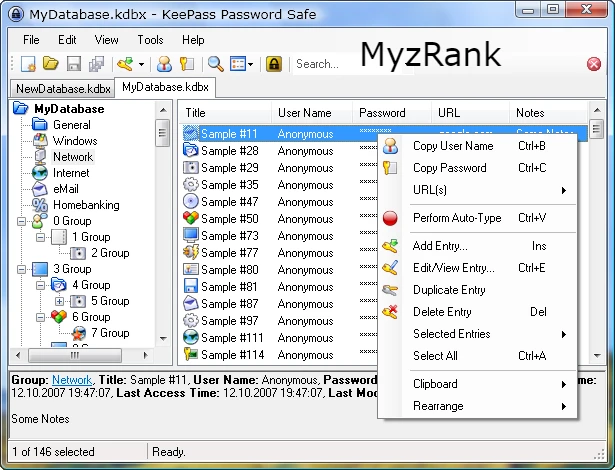The image size is (615, 470).
Task: Select the General group folder
Action: pos(72,125)
